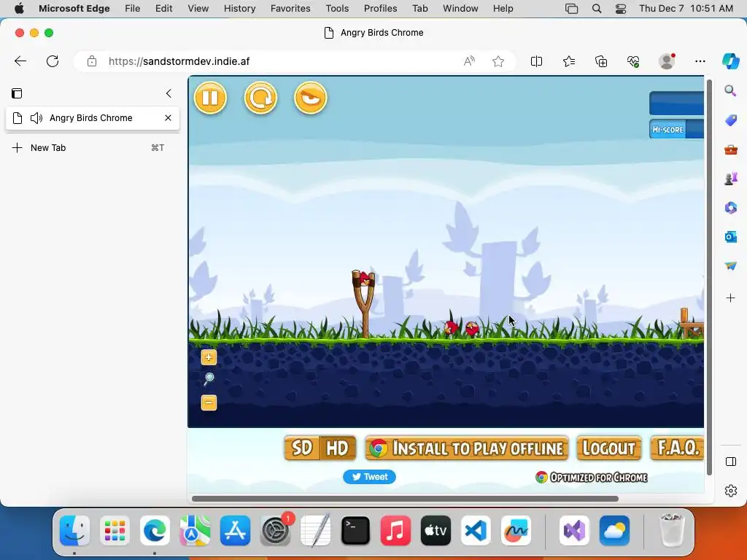Open Music app from the Dock
Image resolution: width=747 pixels, height=560 pixels.
point(395,531)
